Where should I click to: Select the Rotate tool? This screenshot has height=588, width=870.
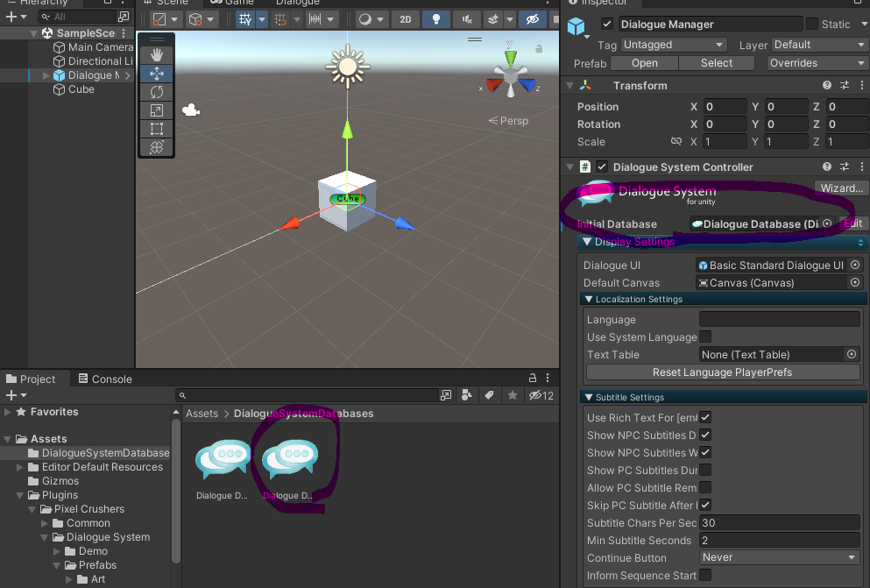[157, 91]
